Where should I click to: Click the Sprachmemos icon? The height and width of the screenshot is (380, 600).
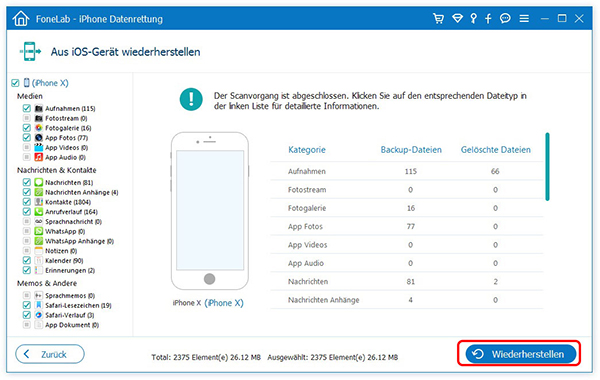click(39, 295)
